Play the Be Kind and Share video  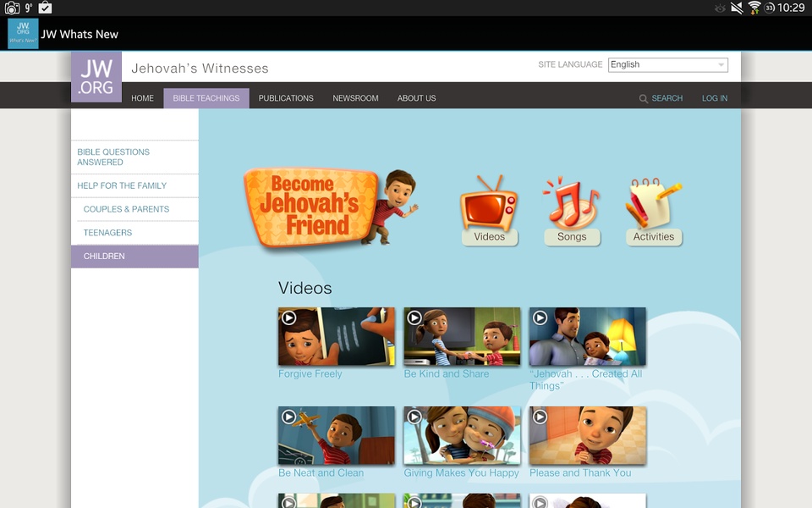point(414,317)
